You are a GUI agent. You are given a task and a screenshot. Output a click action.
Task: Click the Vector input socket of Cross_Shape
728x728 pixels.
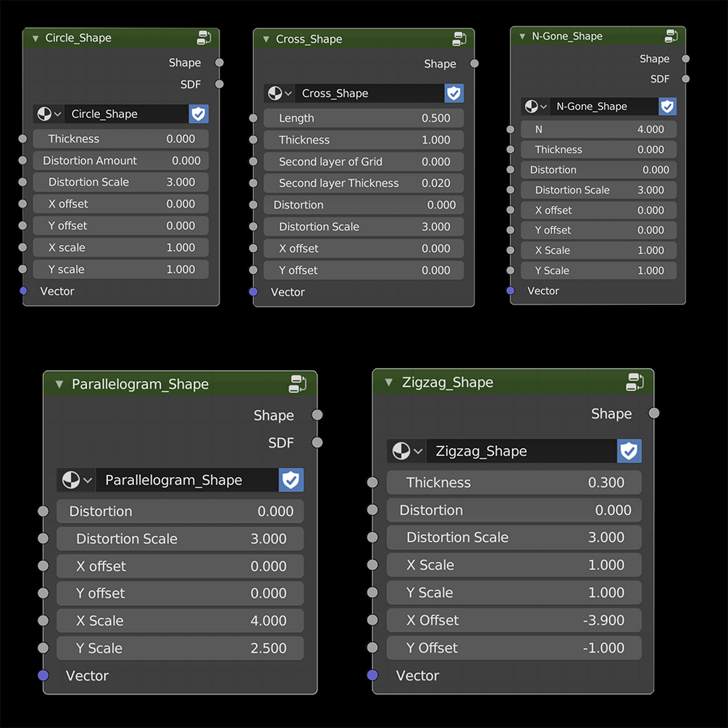253,292
